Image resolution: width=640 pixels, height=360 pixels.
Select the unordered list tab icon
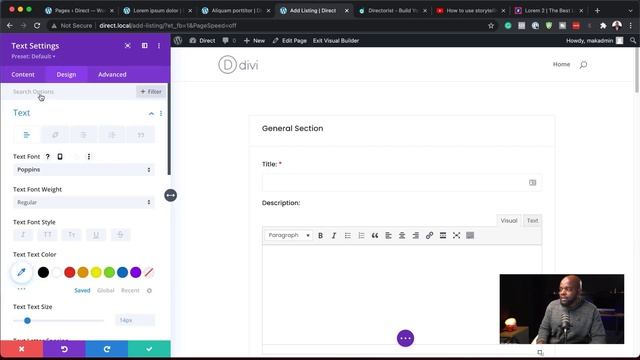[84, 135]
